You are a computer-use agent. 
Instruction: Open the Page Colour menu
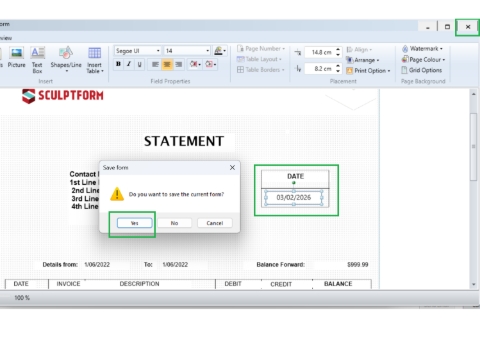pyautogui.click(x=423, y=59)
